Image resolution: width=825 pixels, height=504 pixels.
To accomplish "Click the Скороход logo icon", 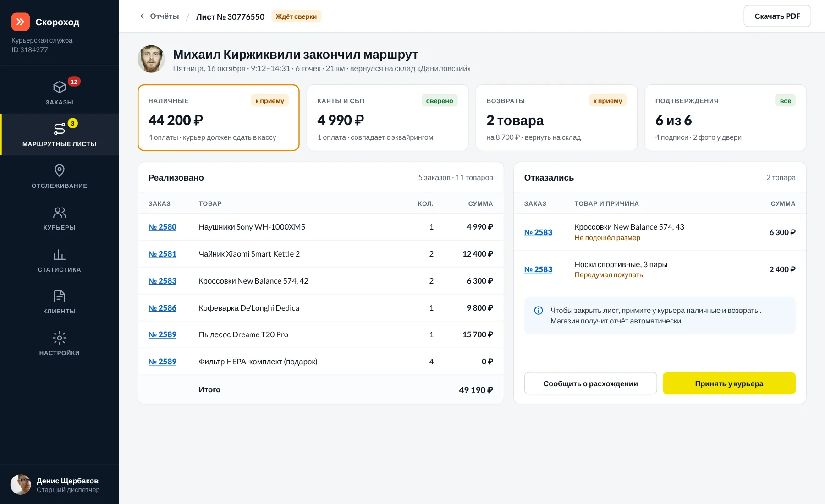I will (x=21, y=22).
